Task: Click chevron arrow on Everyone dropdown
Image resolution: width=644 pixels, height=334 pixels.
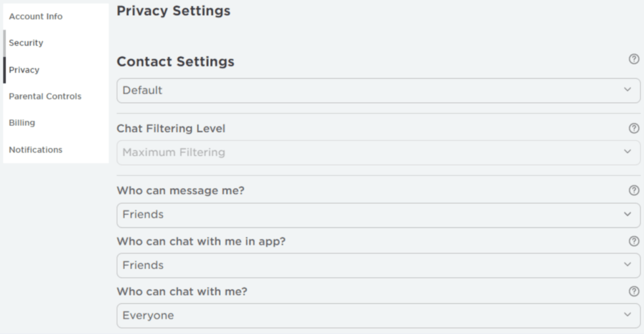Action: (627, 316)
